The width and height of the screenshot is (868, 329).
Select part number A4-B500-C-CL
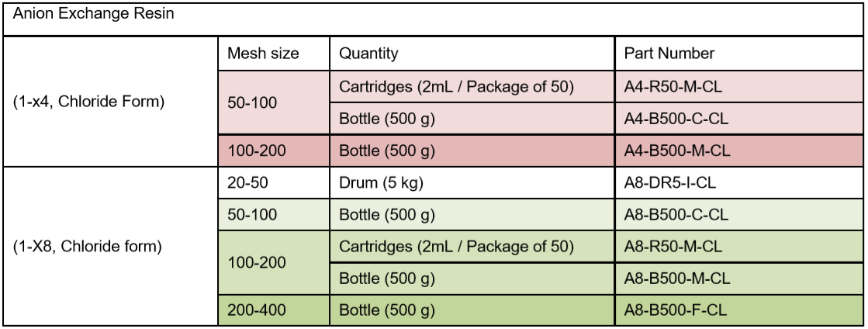[x=676, y=119]
